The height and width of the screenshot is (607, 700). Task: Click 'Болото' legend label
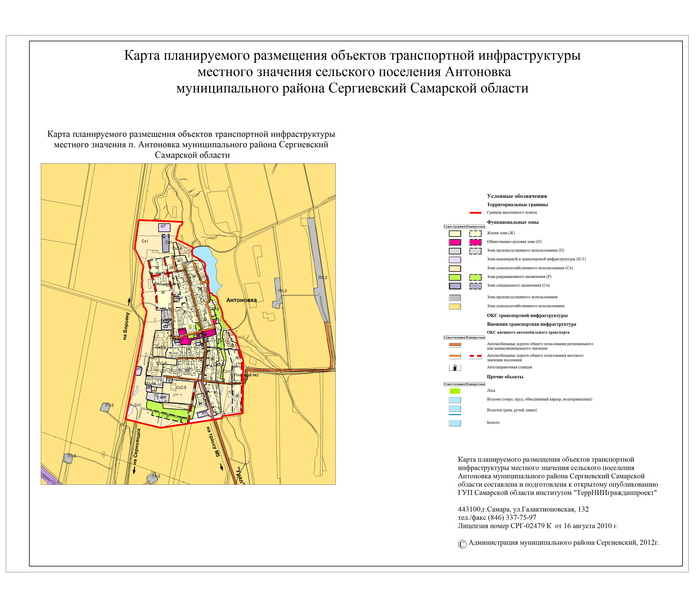tap(493, 422)
